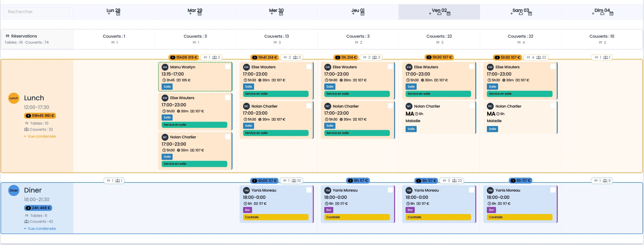Image resolution: width=644 pixels, height=245 pixels.
Task: Click the Cocktails tag on Saturday's Yanis shift
Action: point(519,217)
